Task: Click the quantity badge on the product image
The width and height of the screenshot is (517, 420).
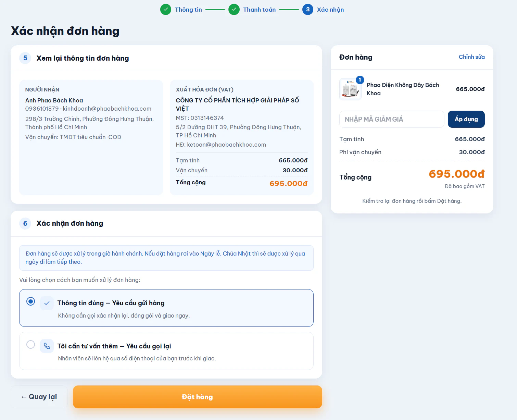Action: click(x=360, y=80)
